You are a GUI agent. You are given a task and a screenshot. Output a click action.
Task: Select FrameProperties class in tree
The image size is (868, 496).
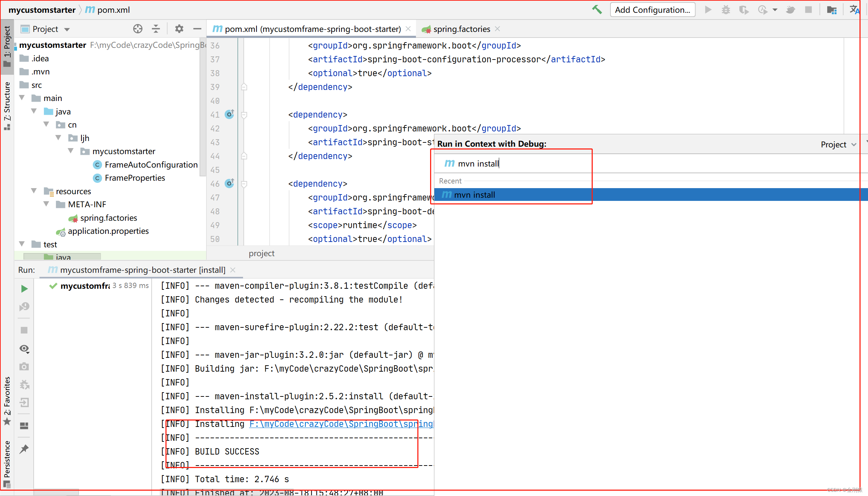click(x=129, y=178)
